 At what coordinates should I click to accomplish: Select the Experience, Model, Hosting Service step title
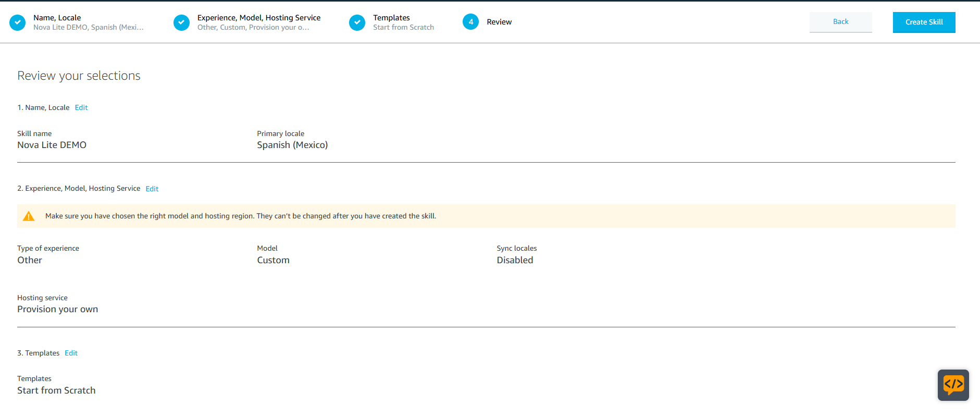coord(258,18)
